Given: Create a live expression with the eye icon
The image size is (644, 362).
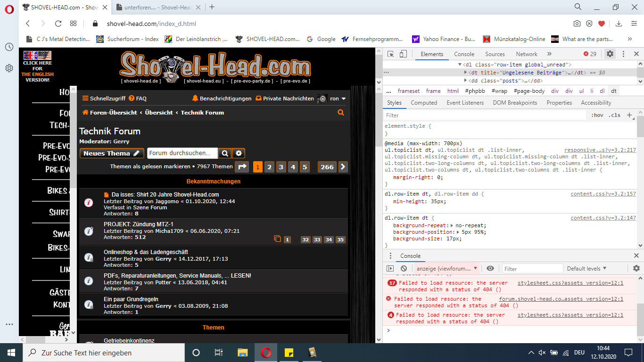Looking at the screenshot, I should pos(490,268).
